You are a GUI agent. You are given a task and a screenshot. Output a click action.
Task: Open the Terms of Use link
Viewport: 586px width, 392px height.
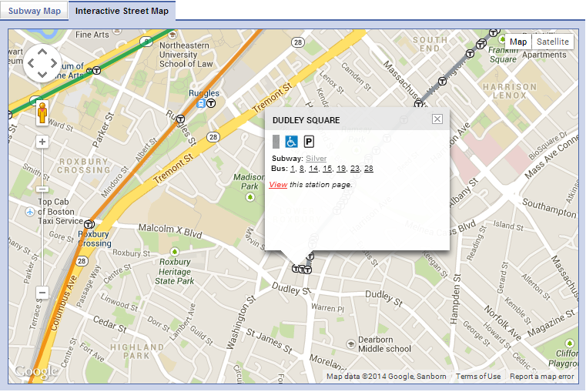(478, 377)
